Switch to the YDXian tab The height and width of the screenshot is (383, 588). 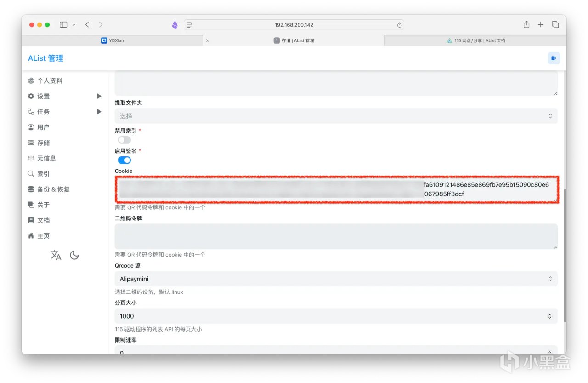click(x=113, y=40)
